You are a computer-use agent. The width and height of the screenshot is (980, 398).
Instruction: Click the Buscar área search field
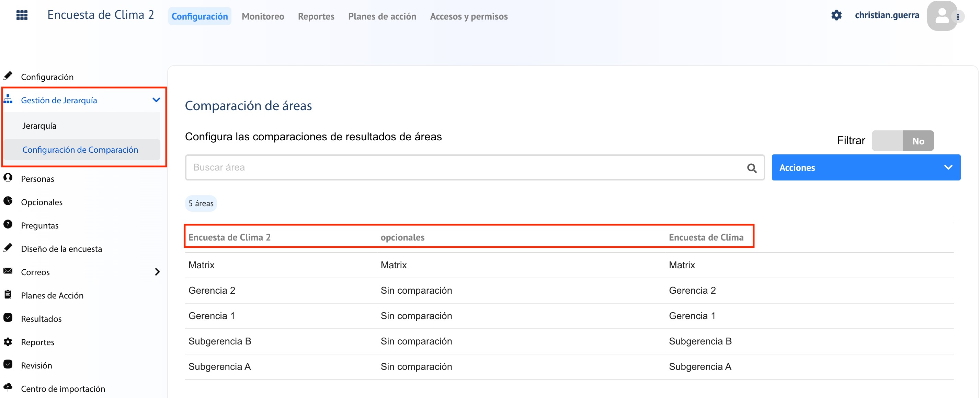(475, 167)
